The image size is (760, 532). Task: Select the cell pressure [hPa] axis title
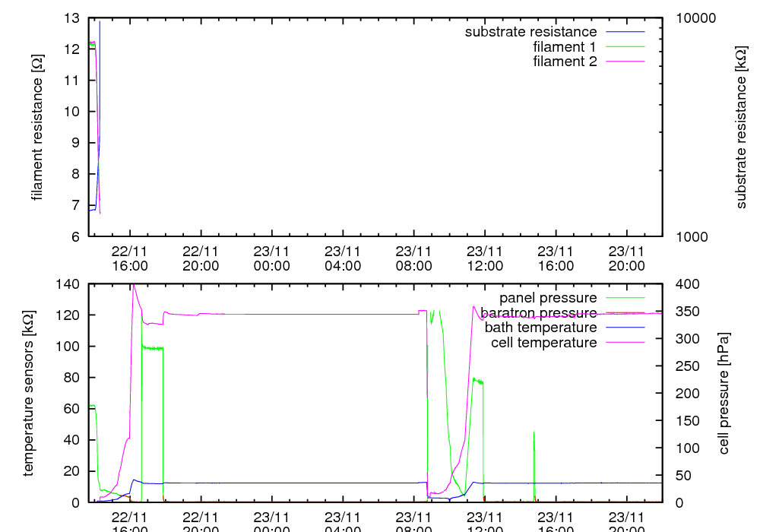pyautogui.click(x=724, y=393)
